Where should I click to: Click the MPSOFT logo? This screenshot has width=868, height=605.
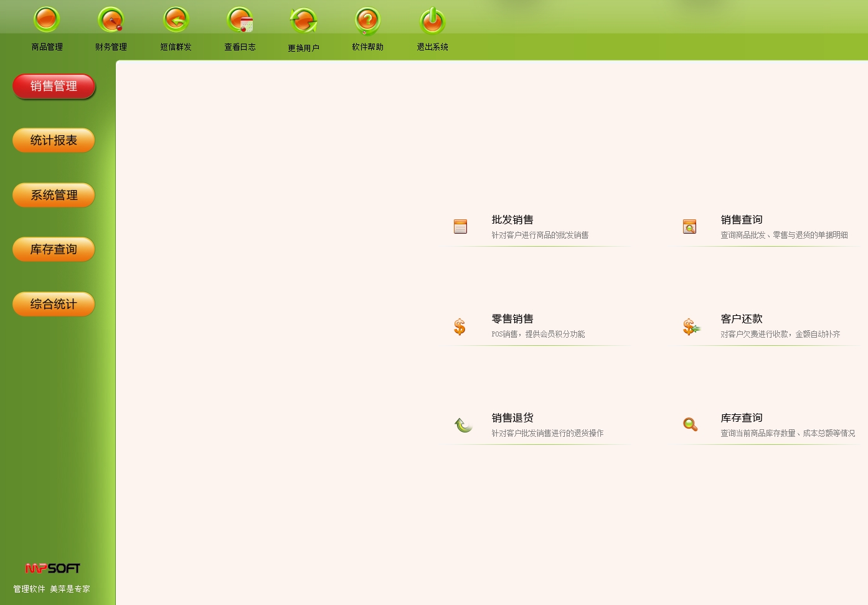click(x=52, y=568)
